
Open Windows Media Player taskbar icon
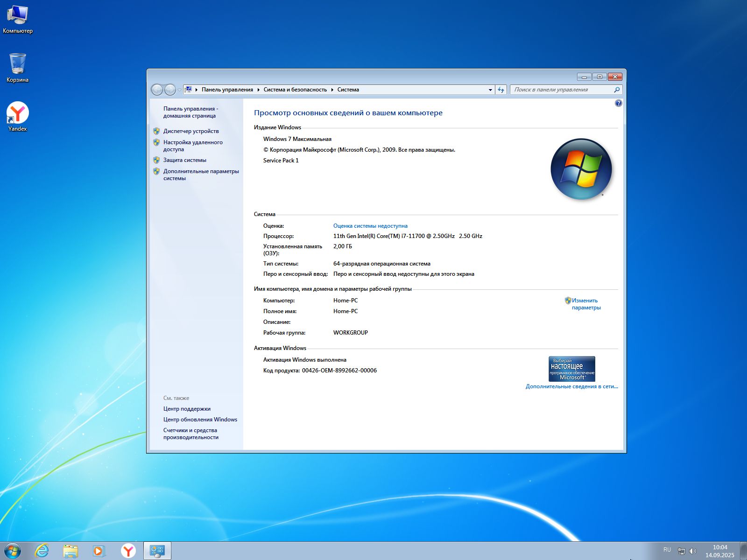tap(99, 551)
